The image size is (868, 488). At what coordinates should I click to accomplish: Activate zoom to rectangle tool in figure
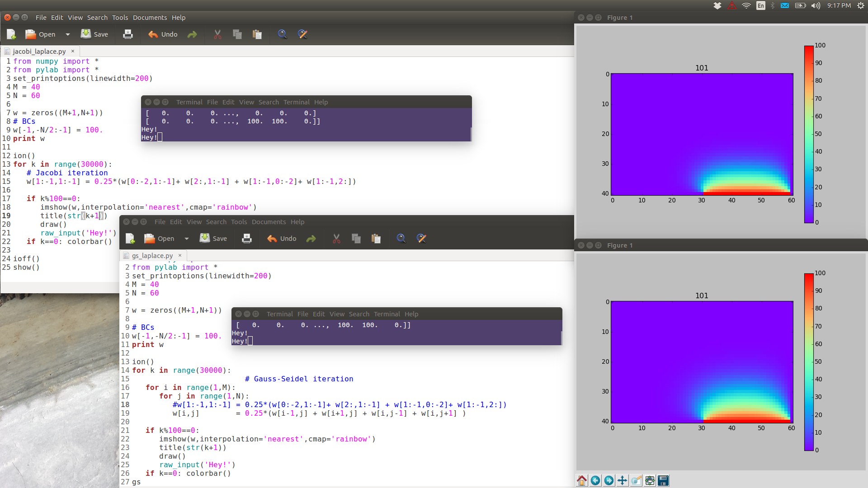pos(636,480)
